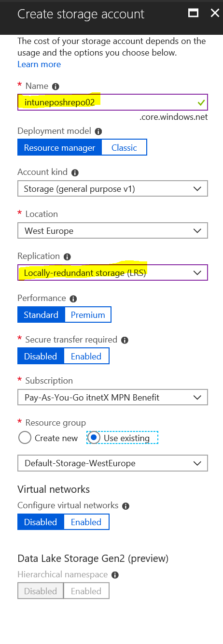Switch Performance to Premium

88,315
